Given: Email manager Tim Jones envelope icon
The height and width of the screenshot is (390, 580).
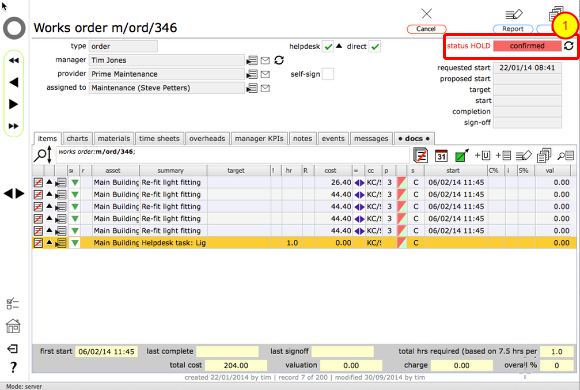Looking at the screenshot, I should [265, 60].
